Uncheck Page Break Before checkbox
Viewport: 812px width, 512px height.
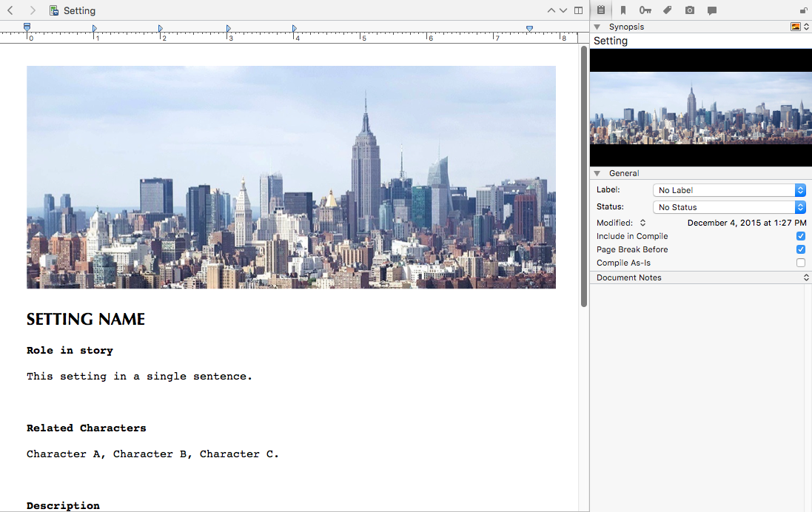pos(801,249)
